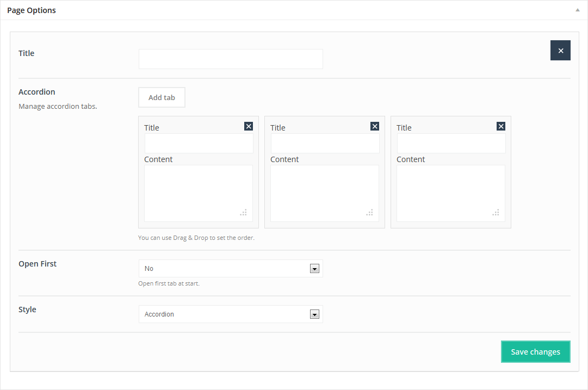The width and height of the screenshot is (588, 390).
Task: Open the Open First dropdown
Action: point(231,269)
